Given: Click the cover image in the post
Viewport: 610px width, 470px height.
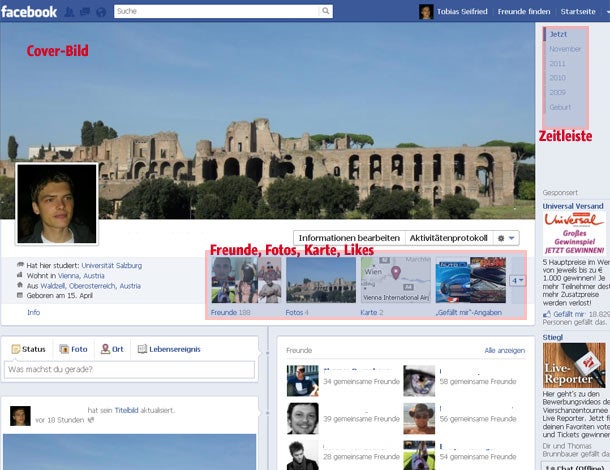Looking at the screenshot, I should point(130,452).
